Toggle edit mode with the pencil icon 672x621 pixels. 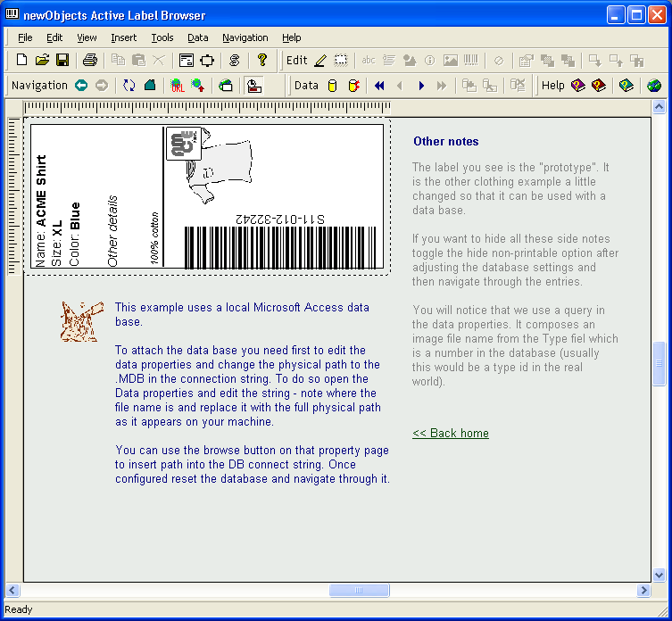pos(320,61)
